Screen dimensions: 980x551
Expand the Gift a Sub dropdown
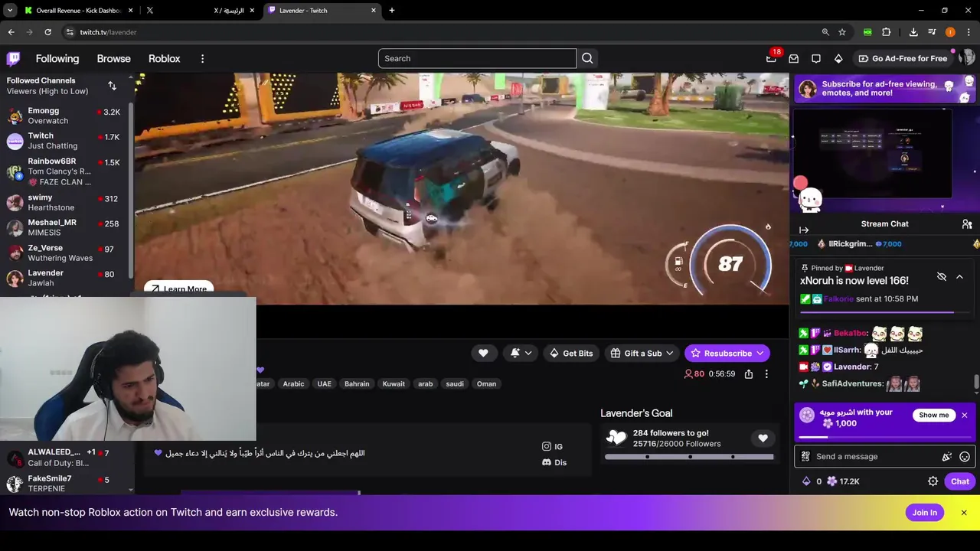642,353
